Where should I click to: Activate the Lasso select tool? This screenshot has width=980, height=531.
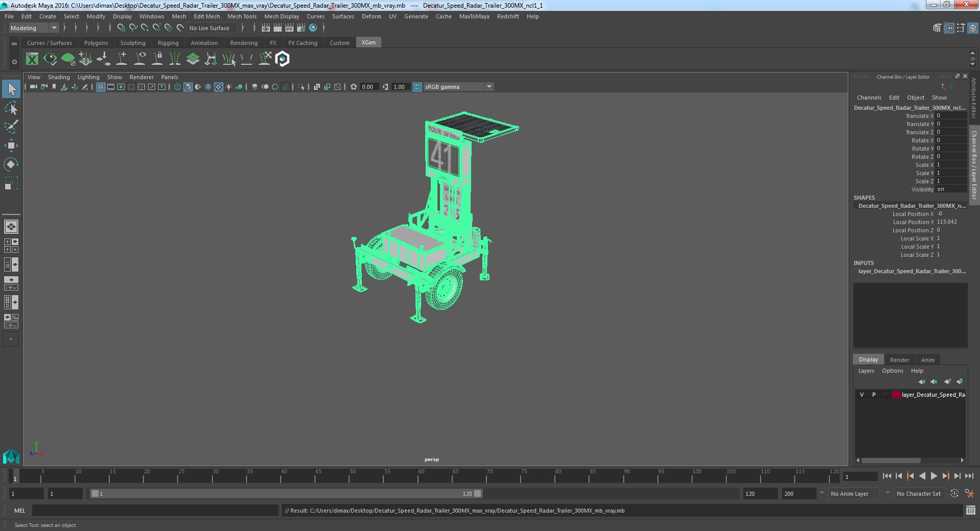11,108
